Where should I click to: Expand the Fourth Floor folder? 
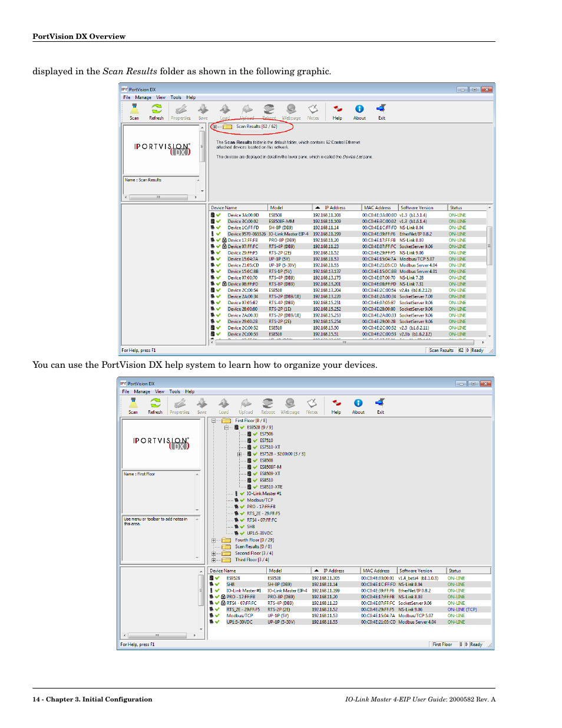pyautogui.click(x=213, y=540)
